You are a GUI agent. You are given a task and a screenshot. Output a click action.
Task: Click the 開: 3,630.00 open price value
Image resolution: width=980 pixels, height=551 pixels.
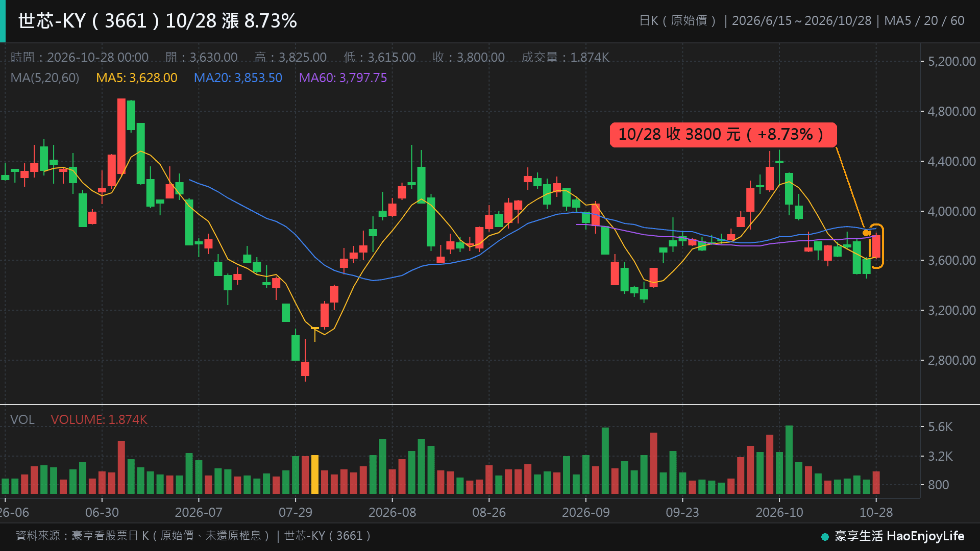click(x=202, y=57)
